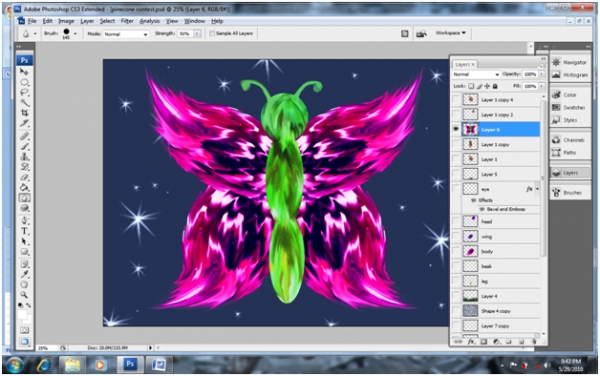Viewport: 600px width, 376px height.
Task: Click the background color swatch
Action: 28,320
